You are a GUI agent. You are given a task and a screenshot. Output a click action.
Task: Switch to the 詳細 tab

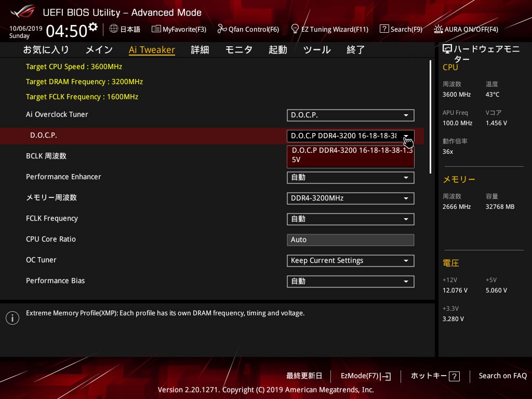click(x=200, y=50)
